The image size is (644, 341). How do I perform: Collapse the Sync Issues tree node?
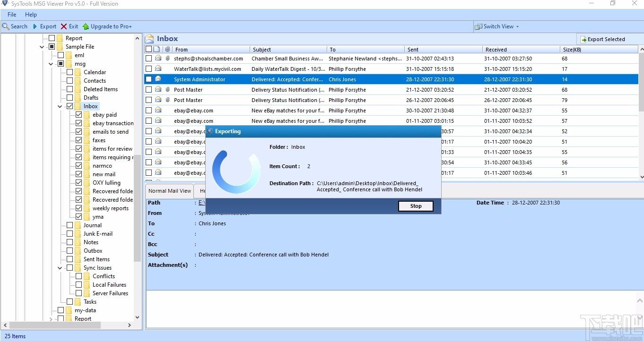coord(60,268)
